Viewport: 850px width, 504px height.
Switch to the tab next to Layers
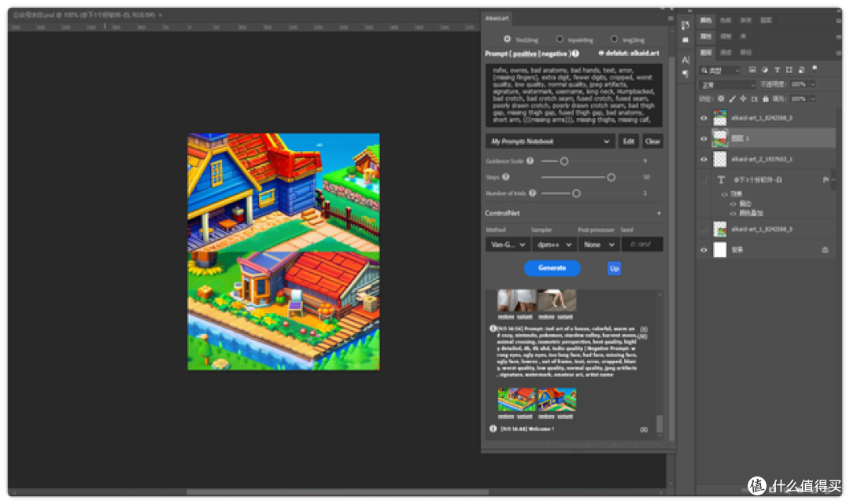click(x=726, y=53)
